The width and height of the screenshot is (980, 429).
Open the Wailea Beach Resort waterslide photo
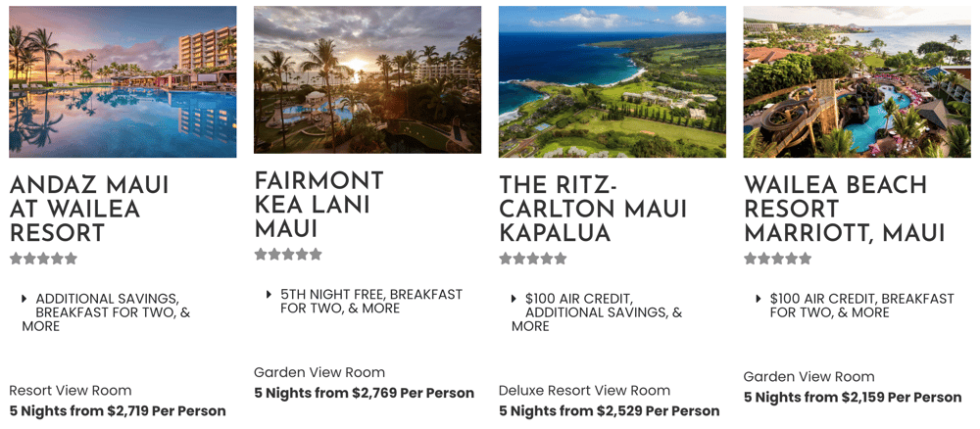857,82
